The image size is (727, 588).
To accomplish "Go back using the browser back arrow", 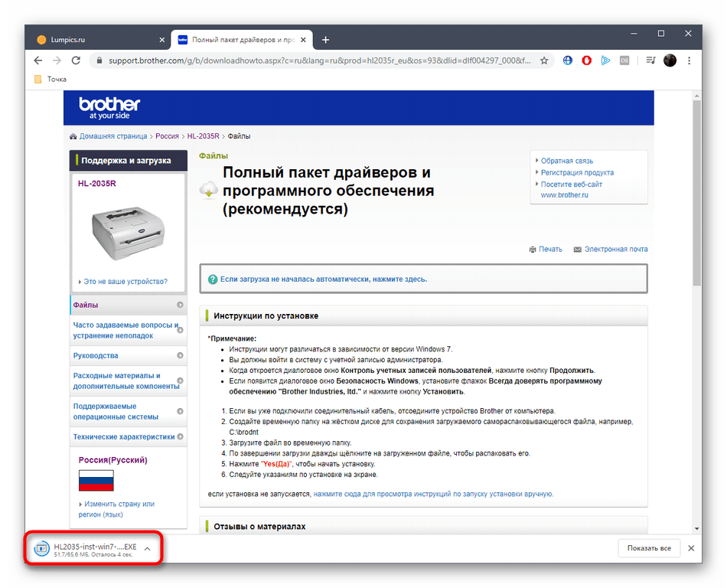I will 38,60.
